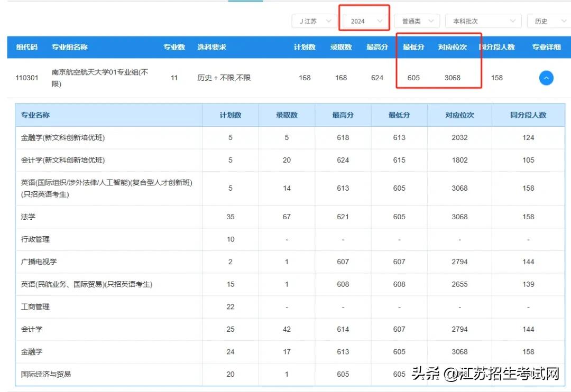
Task: Open the J江苏 province dropdown
Action: click(315, 21)
